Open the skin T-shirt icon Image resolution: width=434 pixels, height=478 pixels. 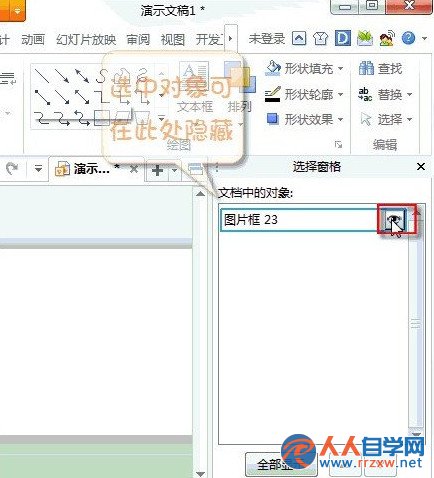click(x=320, y=39)
